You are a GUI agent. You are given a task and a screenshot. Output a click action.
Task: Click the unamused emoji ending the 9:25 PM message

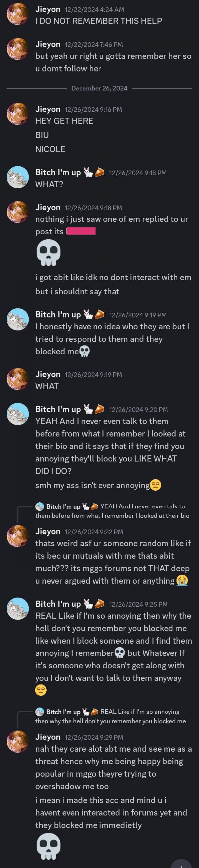click(41, 691)
